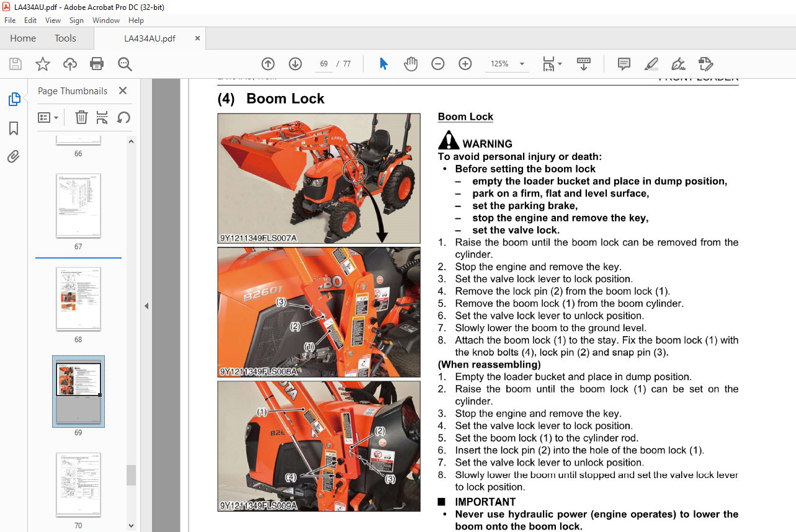Collapse the navigation pane arrow
Image resolution: width=796 pixels, height=532 pixels.
(146, 306)
